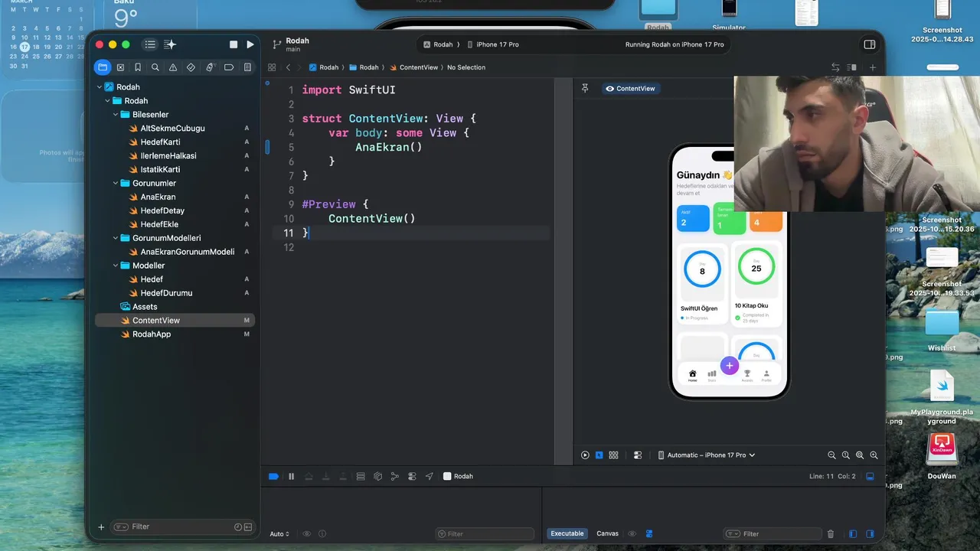Open Environment Overrides in debug bar

click(412, 476)
